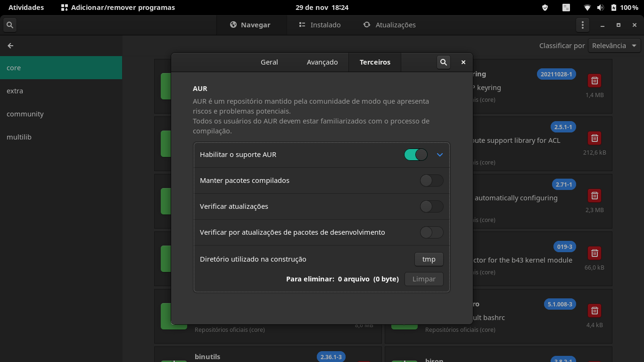Open the search button in main header bar
This screenshot has height=362, width=644.
coord(10,25)
